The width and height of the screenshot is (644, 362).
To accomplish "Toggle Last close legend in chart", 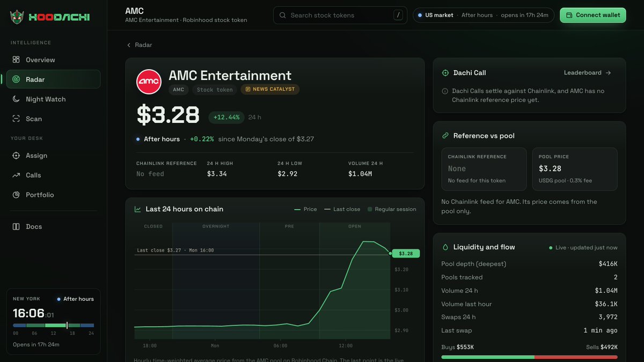I will click(342, 209).
